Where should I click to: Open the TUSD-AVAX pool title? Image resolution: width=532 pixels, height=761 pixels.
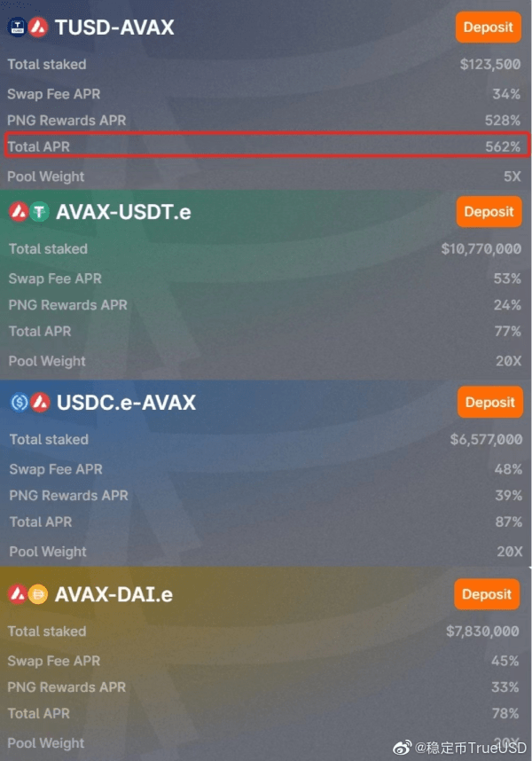[114, 27]
